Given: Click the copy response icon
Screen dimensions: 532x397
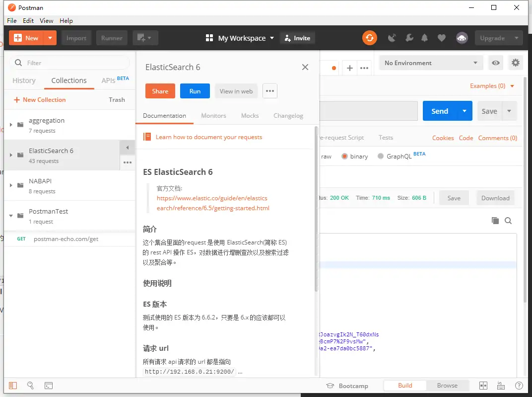Looking at the screenshot, I should click(x=495, y=221).
